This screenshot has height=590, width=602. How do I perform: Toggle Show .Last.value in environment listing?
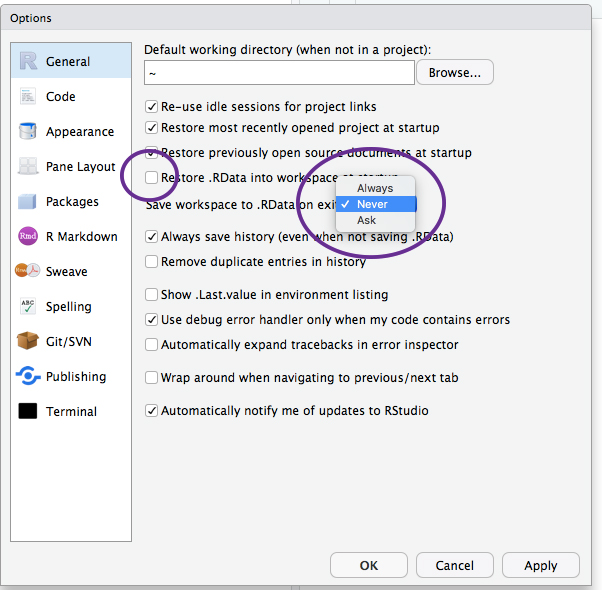point(152,295)
